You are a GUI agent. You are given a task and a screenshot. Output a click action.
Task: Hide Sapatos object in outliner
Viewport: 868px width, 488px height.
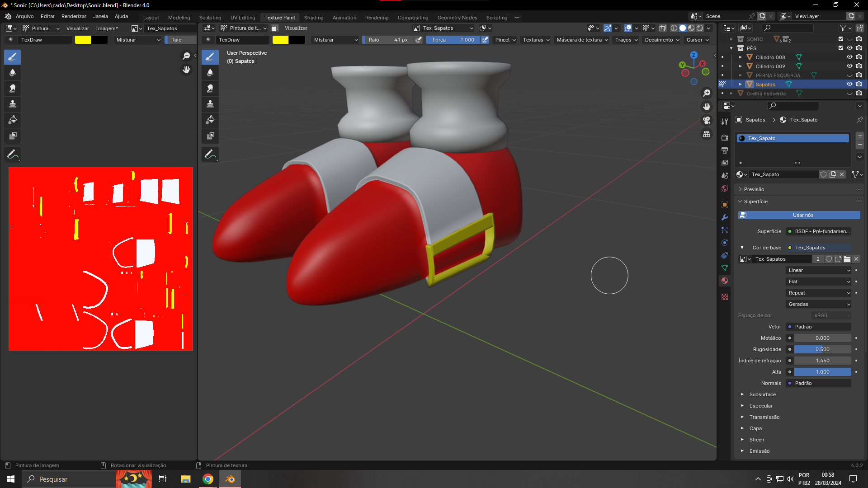(x=849, y=84)
